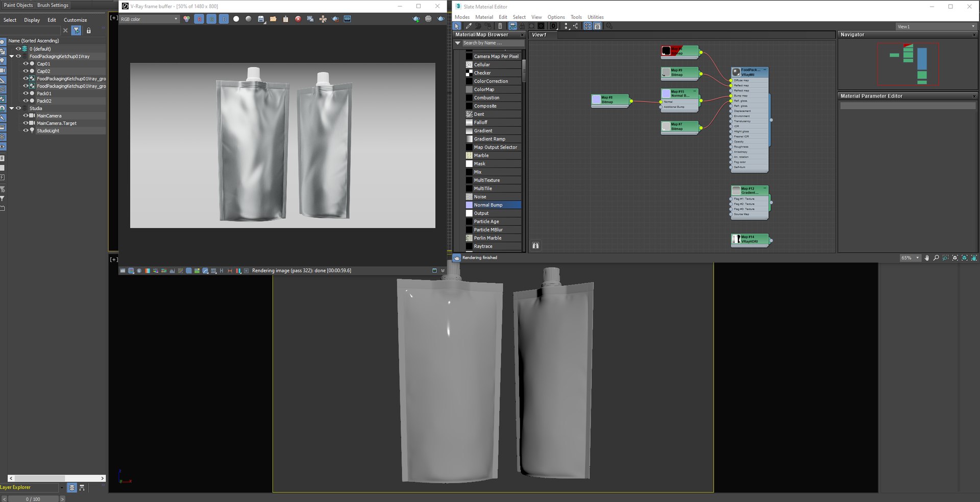
Task: Hide the Cap01 object via eye icon
Action: coord(26,64)
